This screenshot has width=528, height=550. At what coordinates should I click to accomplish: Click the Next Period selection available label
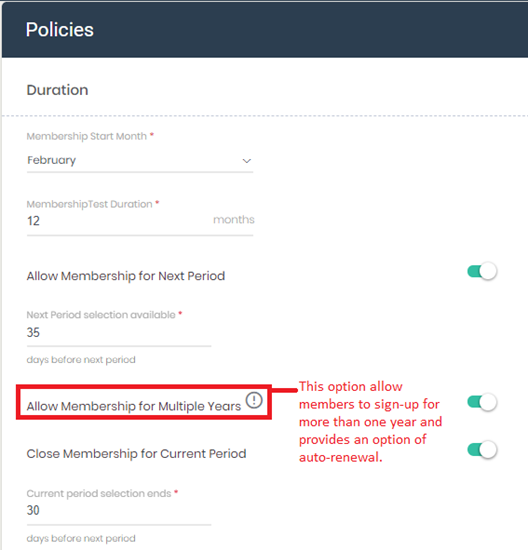pos(101,315)
